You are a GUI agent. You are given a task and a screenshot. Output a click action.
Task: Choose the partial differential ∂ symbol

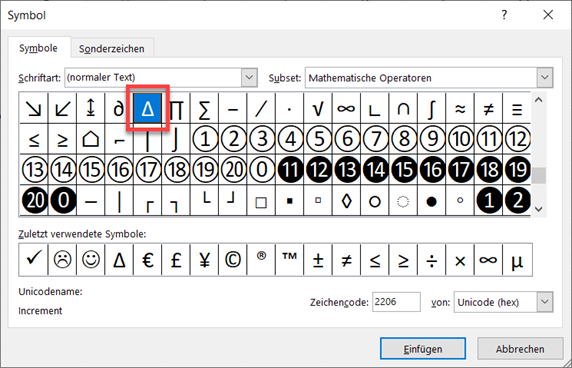coord(119,109)
